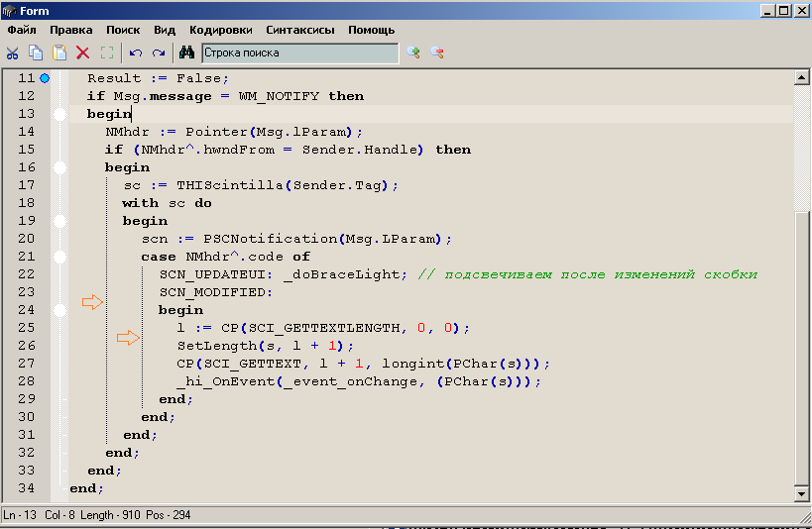Collapse the begin block at line 16
Viewport: 812px width, 529px height.
pyautogui.click(x=59, y=167)
